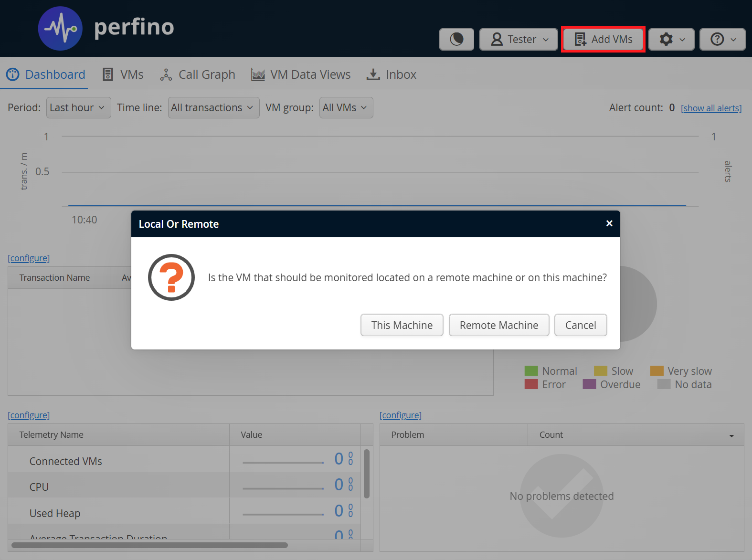
Task: Expand the VM group dropdown
Action: (x=346, y=108)
